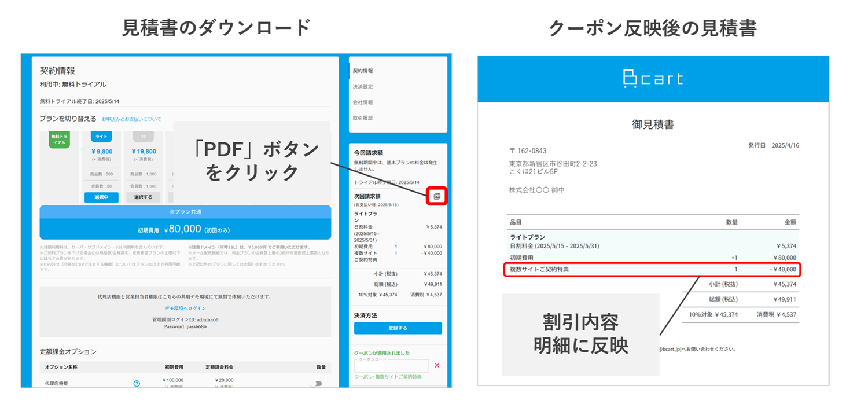Viewport: 868px width, 415px height.
Task: Click the 複数サイトご契約特典 row in the estimate
Action: [x=653, y=269]
